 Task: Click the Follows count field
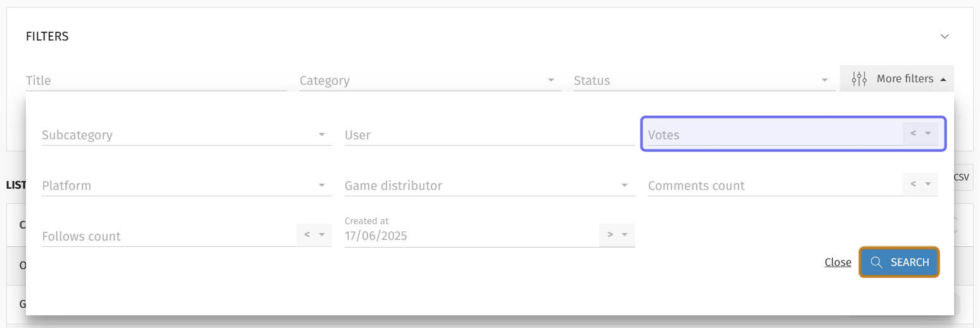coord(169,236)
